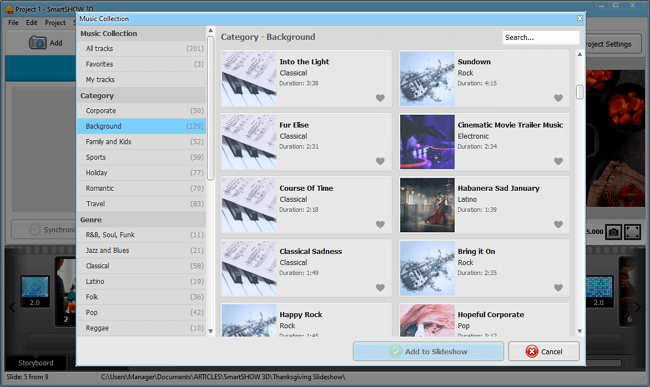650x387 pixels.
Task: Open the Favorites list
Action: (141, 64)
